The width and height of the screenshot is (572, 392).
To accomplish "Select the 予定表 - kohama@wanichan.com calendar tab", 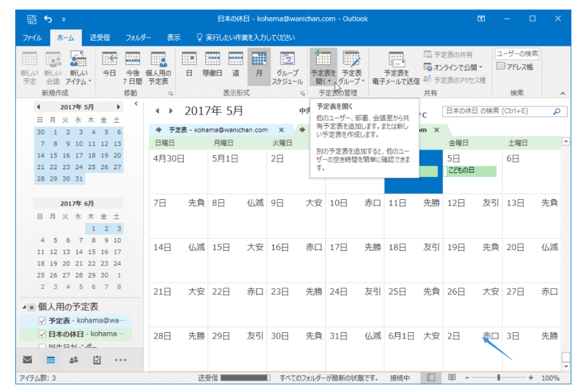I will point(218,130).
